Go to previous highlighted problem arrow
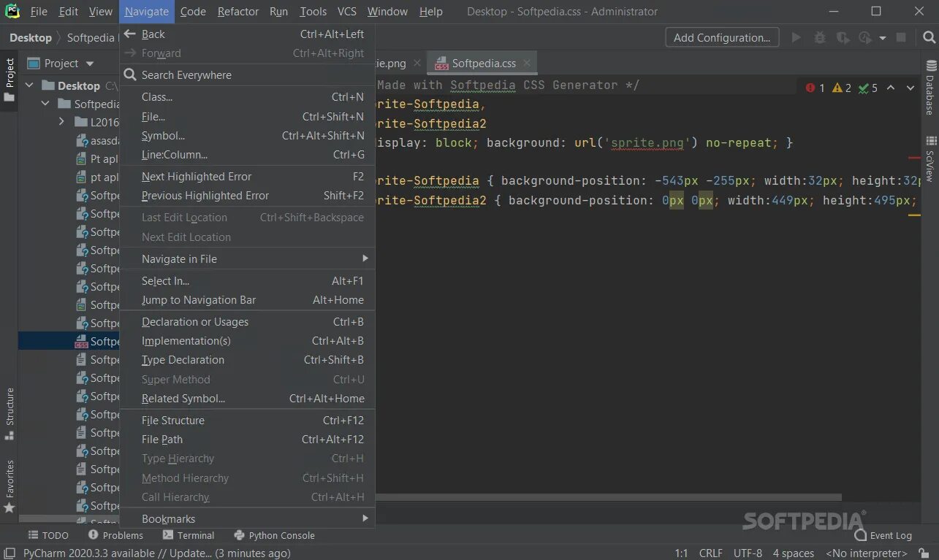This screenshot has height=560, width=939. point(891,88)
